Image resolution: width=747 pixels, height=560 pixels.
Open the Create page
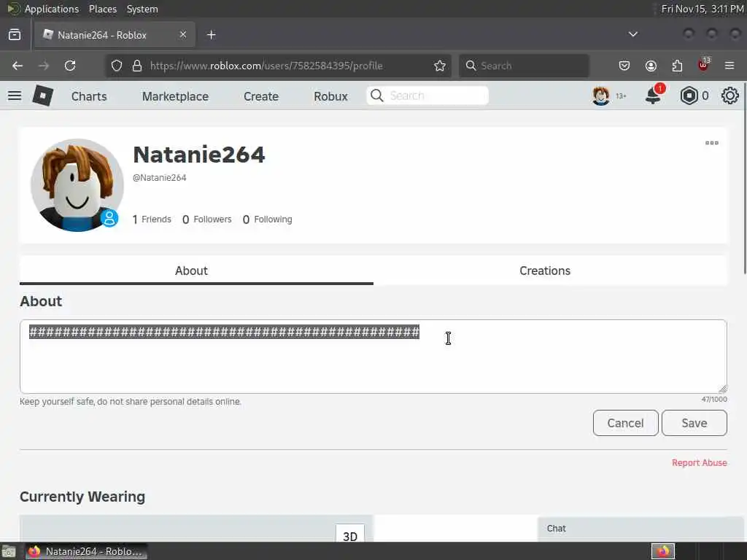[261, 96]
